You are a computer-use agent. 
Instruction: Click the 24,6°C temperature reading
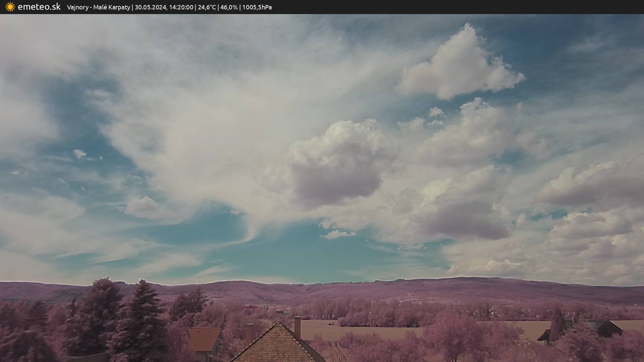(x=207, y=7)
